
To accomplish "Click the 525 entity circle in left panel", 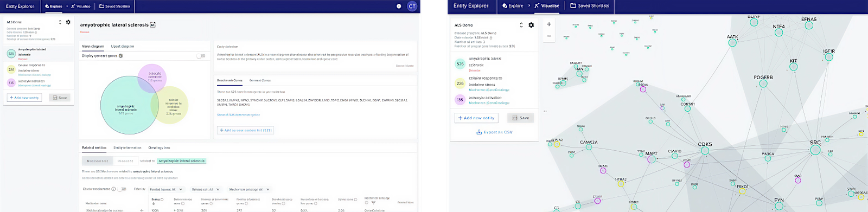I will (11, 54).
